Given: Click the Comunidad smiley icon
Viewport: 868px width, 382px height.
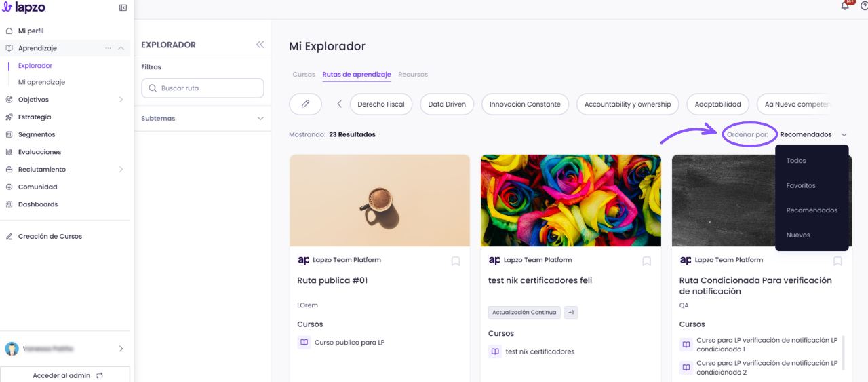Looking at the screenshot, I should [x=9, y=187].
